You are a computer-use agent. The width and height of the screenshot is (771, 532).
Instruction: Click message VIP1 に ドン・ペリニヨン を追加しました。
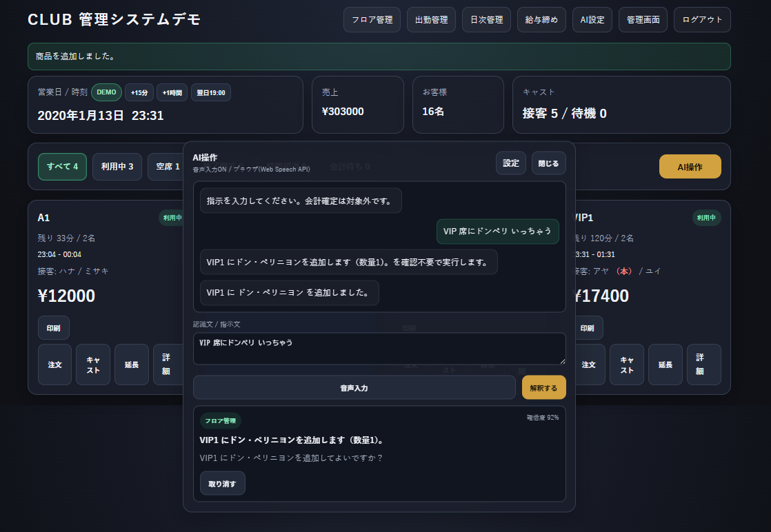tap(289, 293)
